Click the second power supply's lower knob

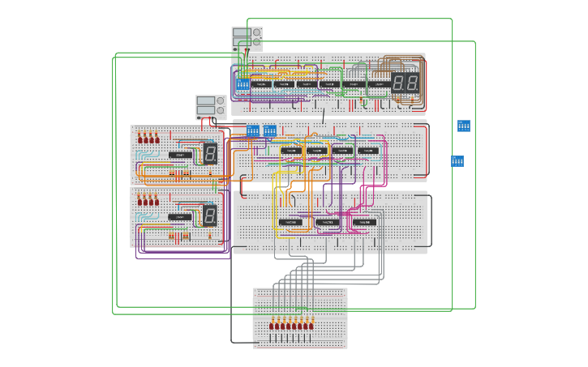pos(221,109)
